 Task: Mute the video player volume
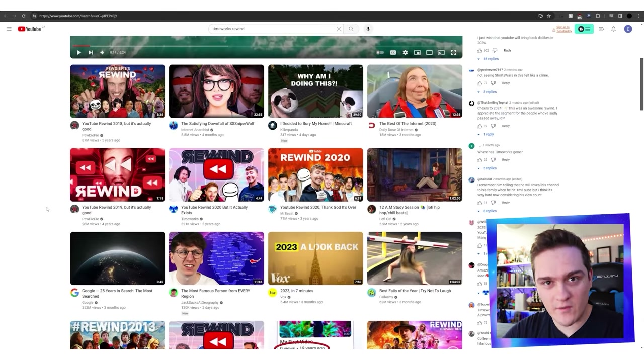click(x=102, y=52)
